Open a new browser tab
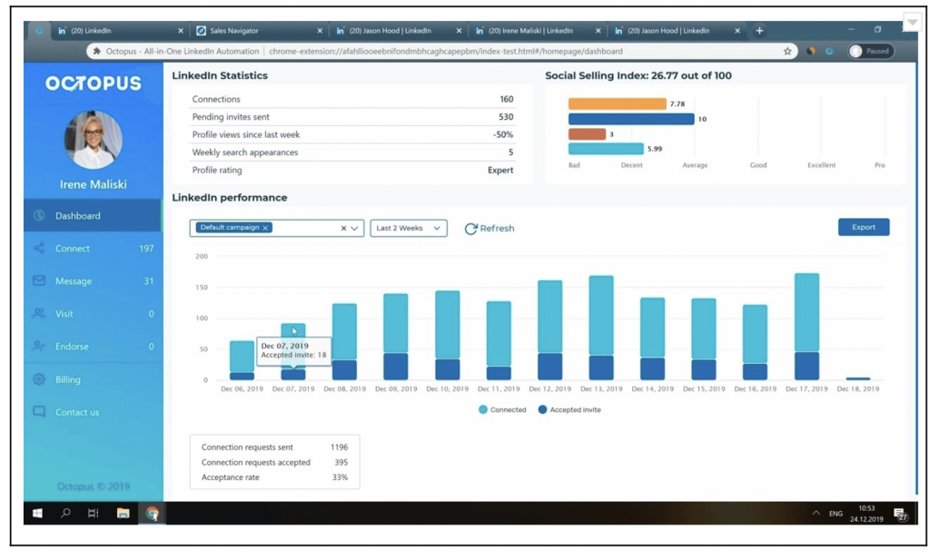 point(759,31)
